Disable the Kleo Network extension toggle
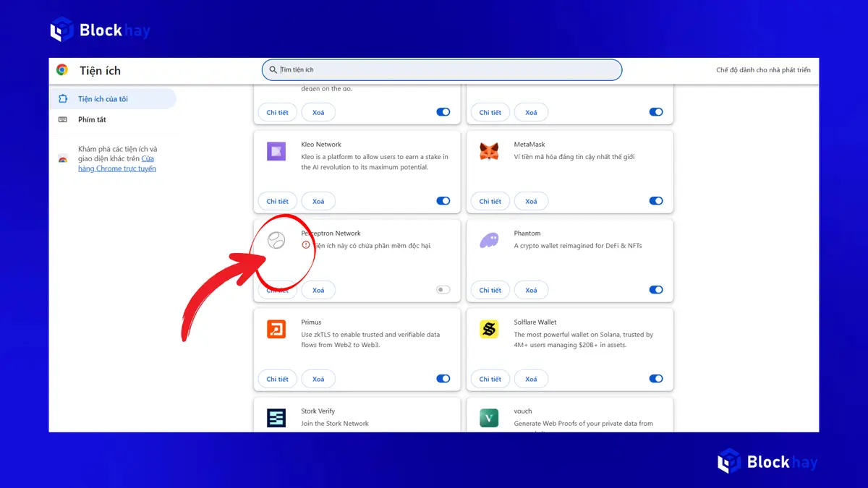 [443, 201]
